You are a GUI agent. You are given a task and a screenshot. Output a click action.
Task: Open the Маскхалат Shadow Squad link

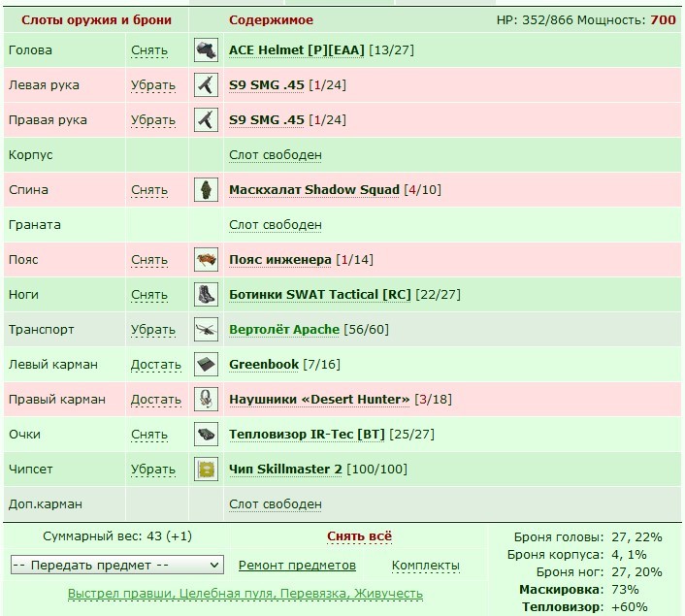coord(314,190)
